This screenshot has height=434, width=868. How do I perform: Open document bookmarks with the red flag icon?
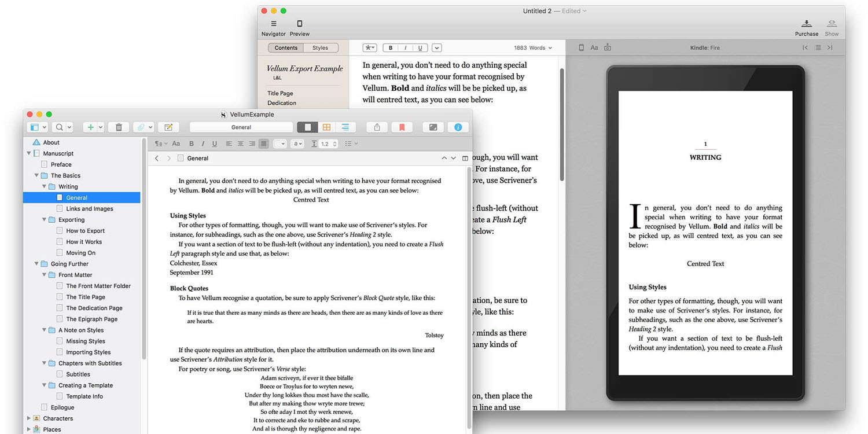[x=402, y=127]
